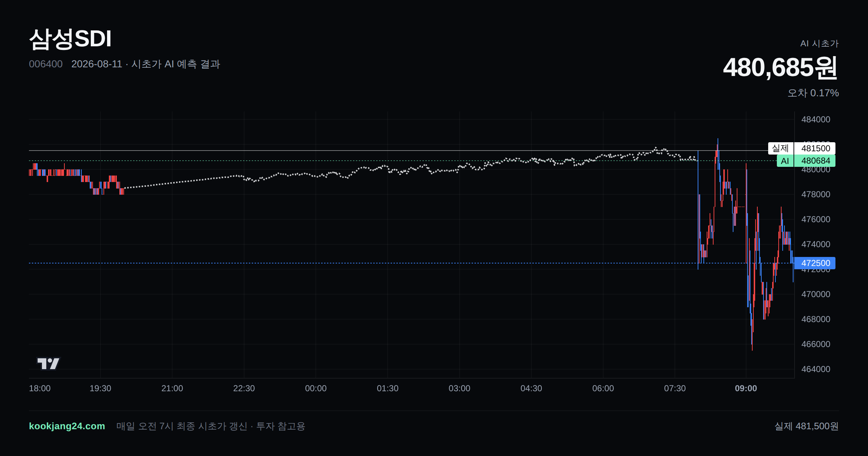Click the stock code 006400
Viewport: 868px width, 456px height.
[46, 64]
